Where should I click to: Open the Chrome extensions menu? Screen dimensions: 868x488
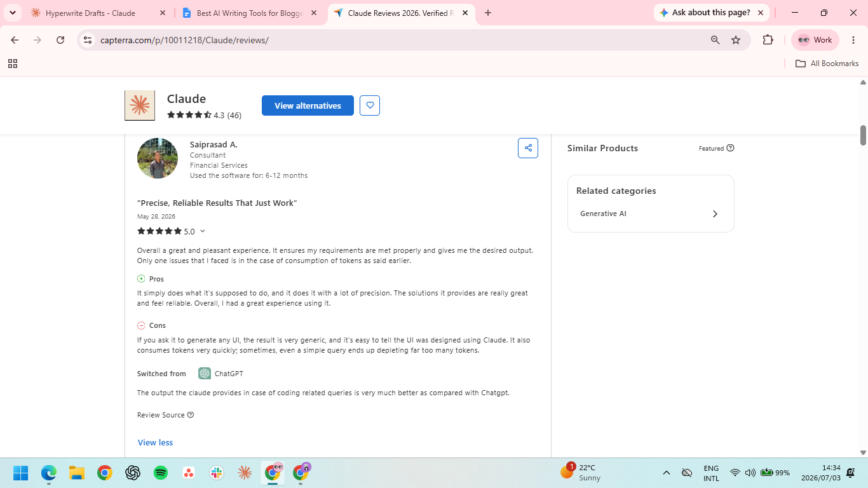[x=768, y=40]
